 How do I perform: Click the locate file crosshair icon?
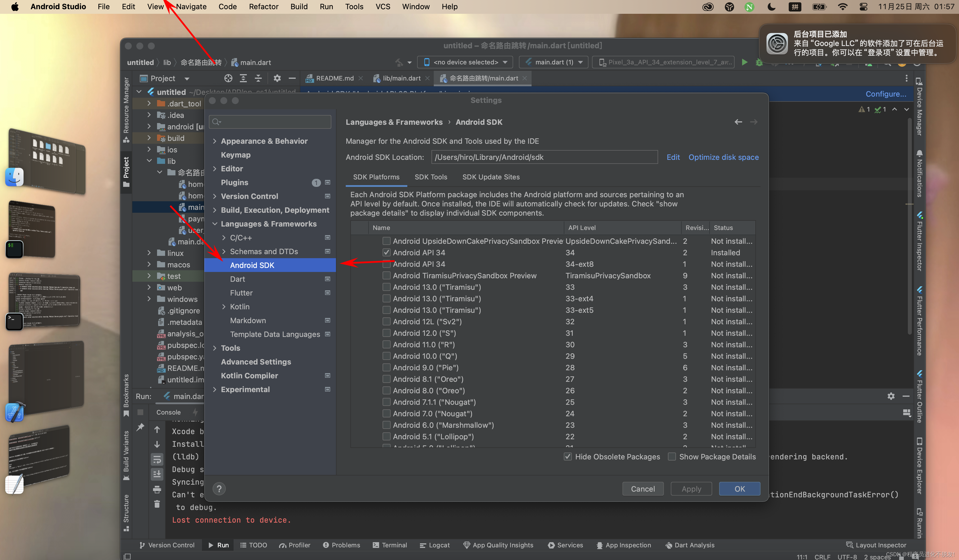[x=228, y=78]
